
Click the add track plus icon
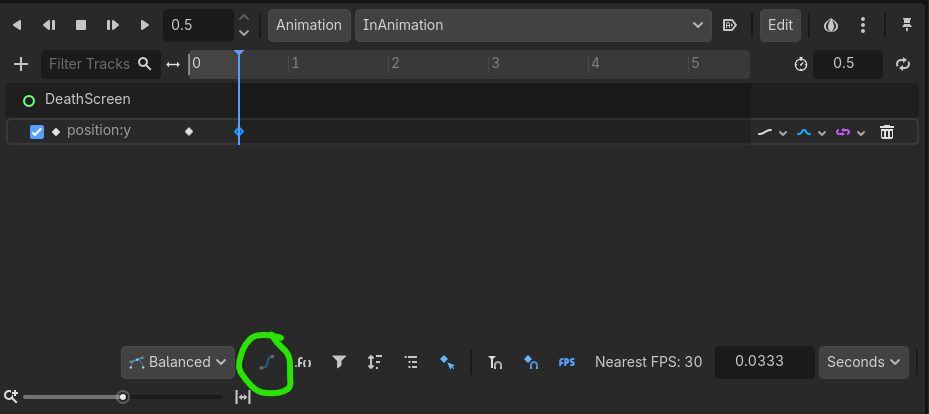21,64
